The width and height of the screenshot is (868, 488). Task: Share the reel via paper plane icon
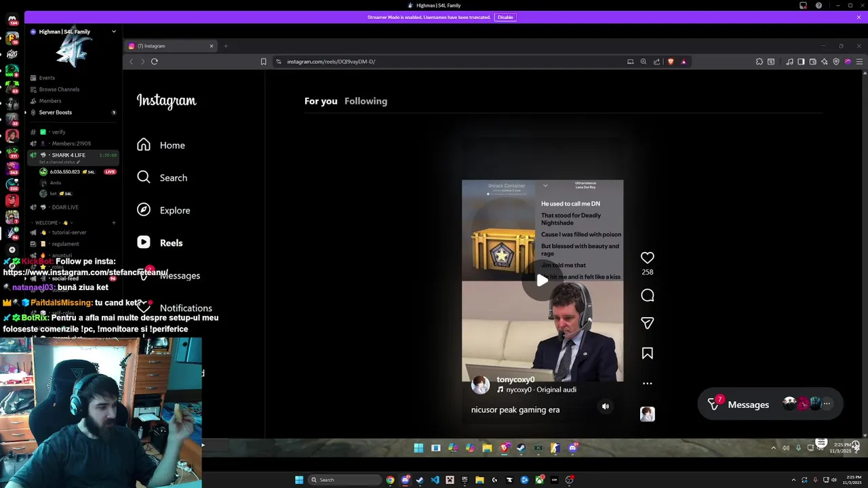[648, 323]
